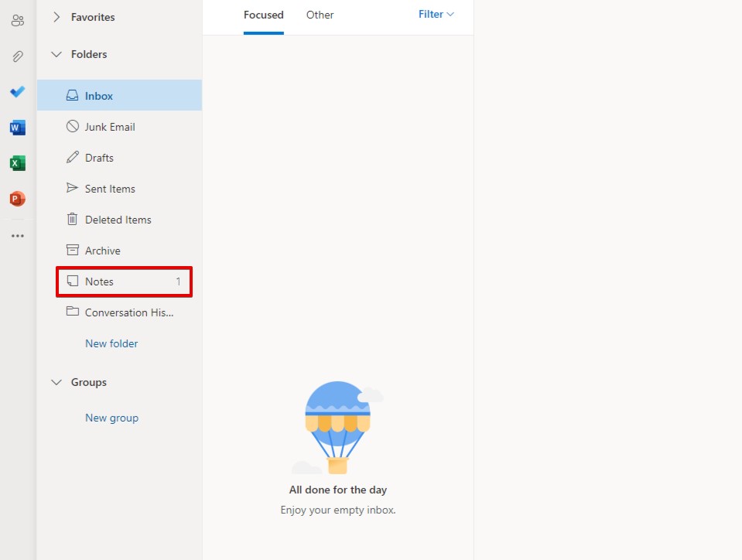Image resolution: width=742 pixels, height=560 pixels.
Task: Open the PowerPoint app icon
Action: 17,199
